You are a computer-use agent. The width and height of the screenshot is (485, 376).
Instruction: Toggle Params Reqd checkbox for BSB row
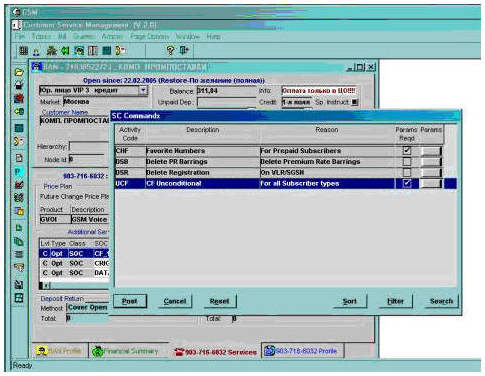coord(407,162)
